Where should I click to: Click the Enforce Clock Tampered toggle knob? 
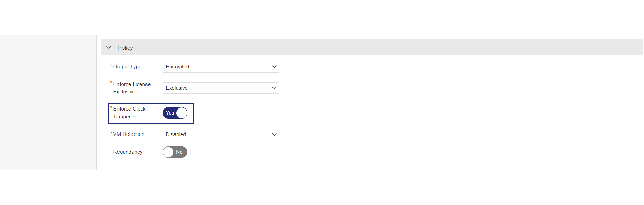point(181,113)
